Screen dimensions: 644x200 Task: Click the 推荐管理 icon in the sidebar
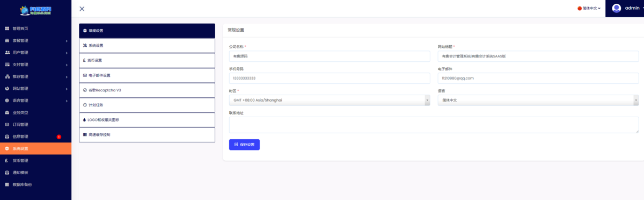[x=7, y=76]
